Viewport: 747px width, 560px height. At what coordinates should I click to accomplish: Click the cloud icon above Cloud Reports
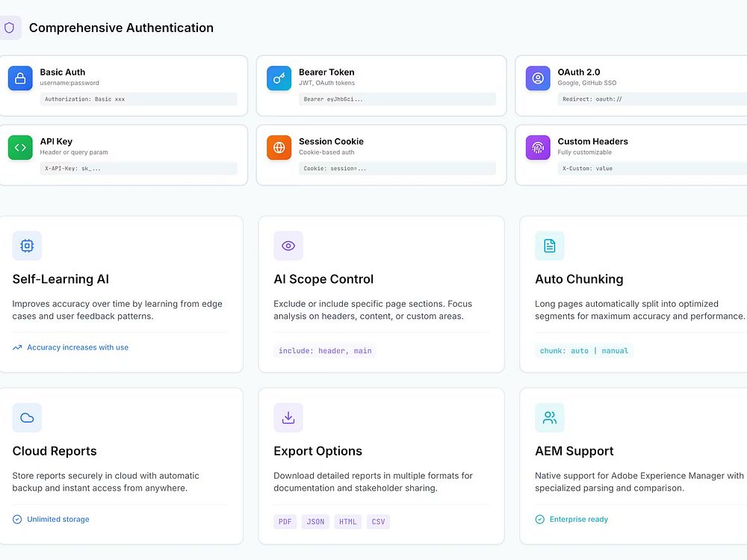click(27, 417)
